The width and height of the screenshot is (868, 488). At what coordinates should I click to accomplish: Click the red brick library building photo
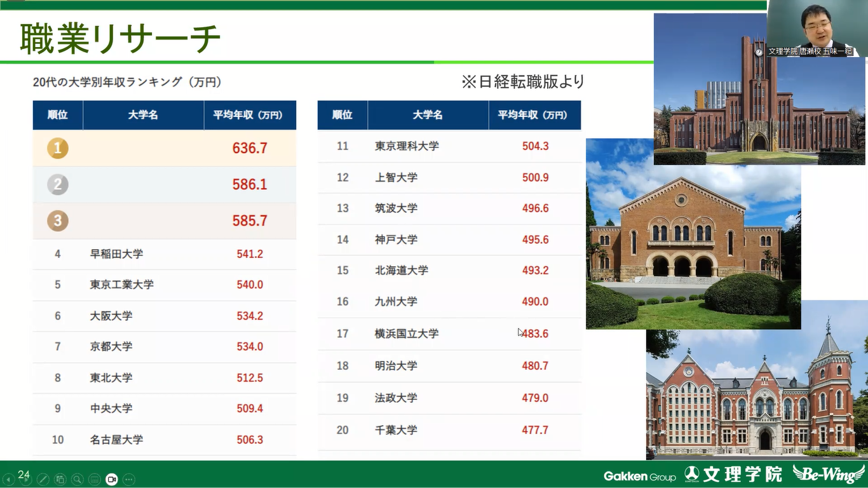pos(757,380)
